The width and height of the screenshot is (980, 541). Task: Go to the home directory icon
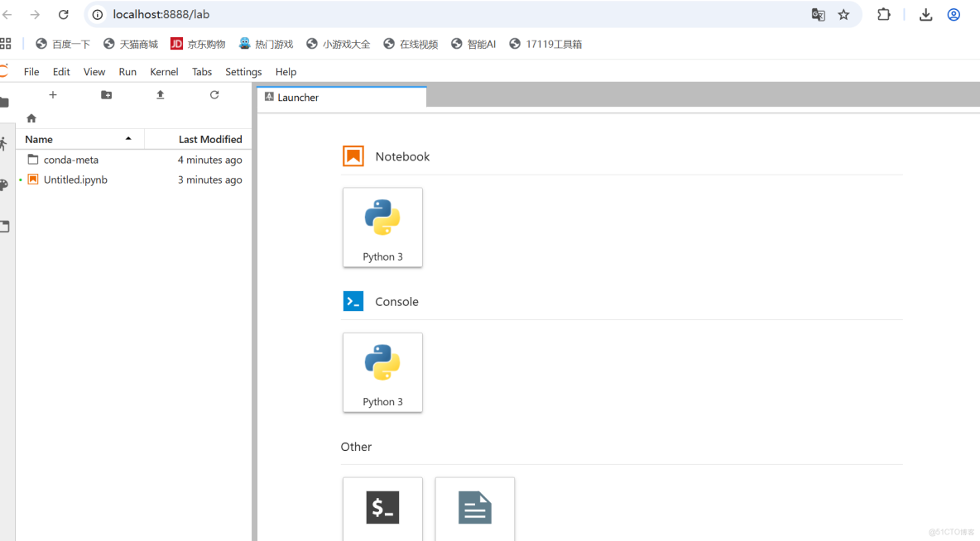coord(31,118)
